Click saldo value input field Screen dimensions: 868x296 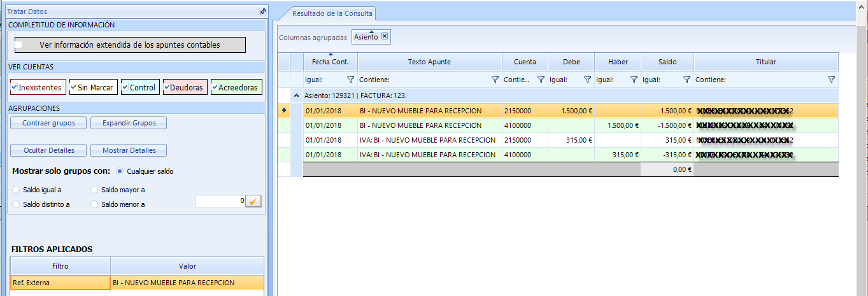click(x=220, y=201)
